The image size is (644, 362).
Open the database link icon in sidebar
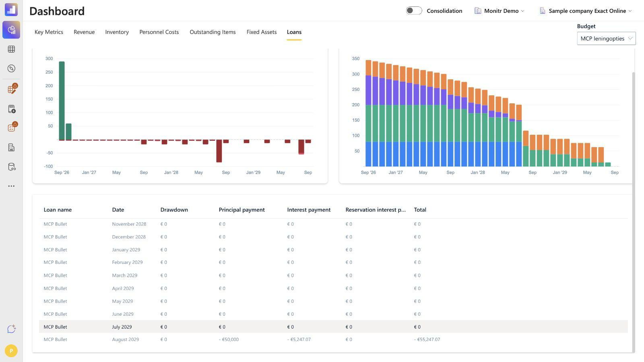tap(12, 167)
